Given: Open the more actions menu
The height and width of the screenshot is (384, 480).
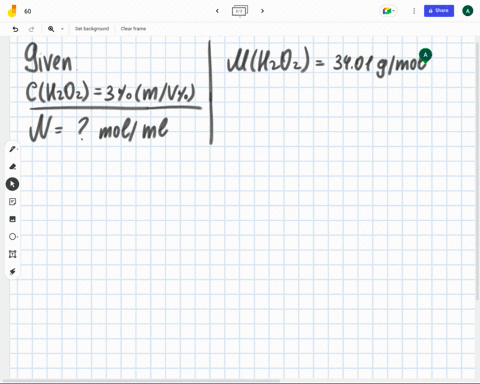Looking at the screenshot, I should click(414, 11).
